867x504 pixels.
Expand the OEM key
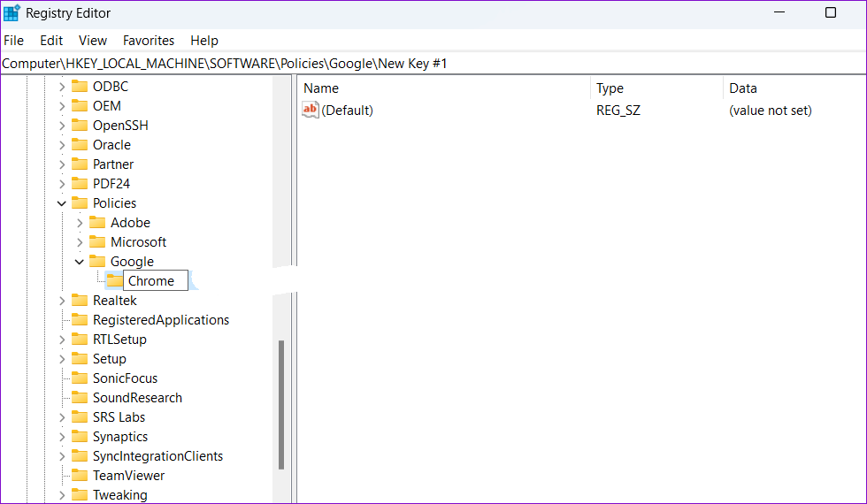pyautogui.click(x=62, y=106)
